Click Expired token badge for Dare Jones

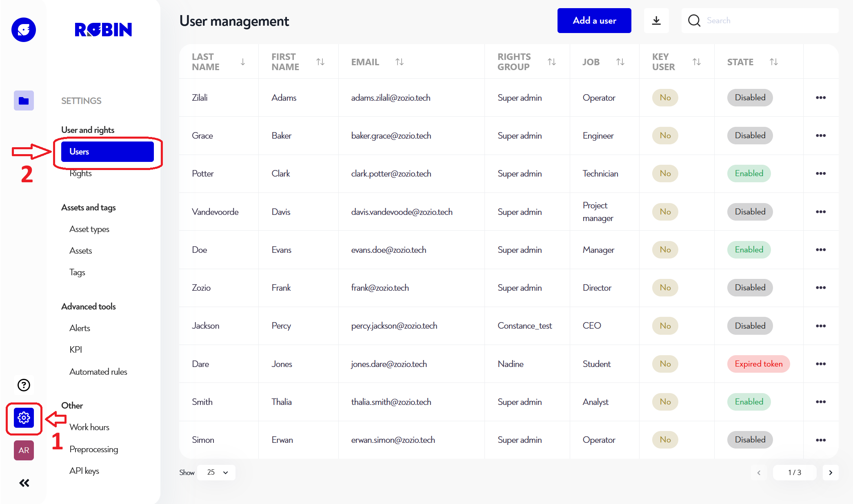click(759, 364)
